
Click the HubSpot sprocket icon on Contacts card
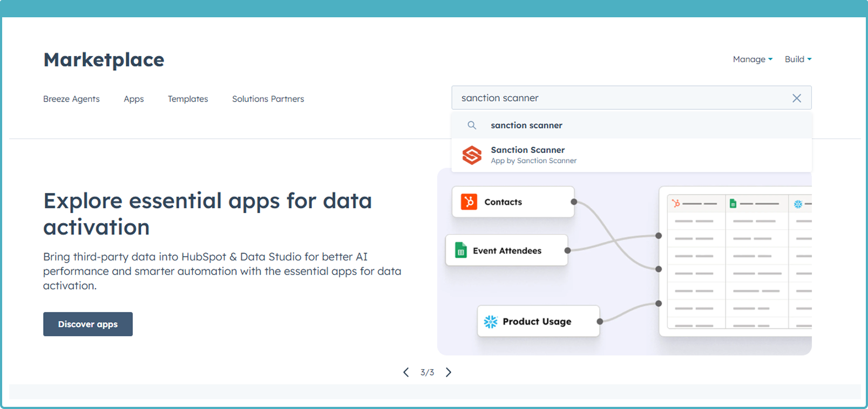coord(469,202)
